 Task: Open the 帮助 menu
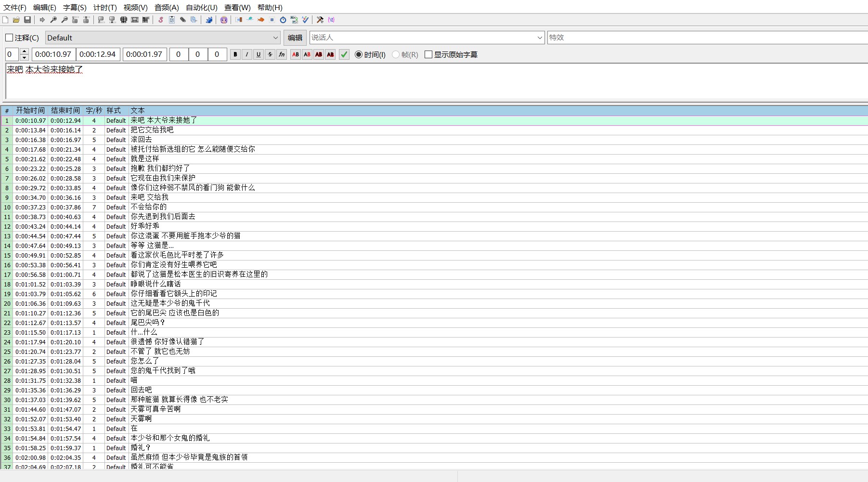[270, 8]
